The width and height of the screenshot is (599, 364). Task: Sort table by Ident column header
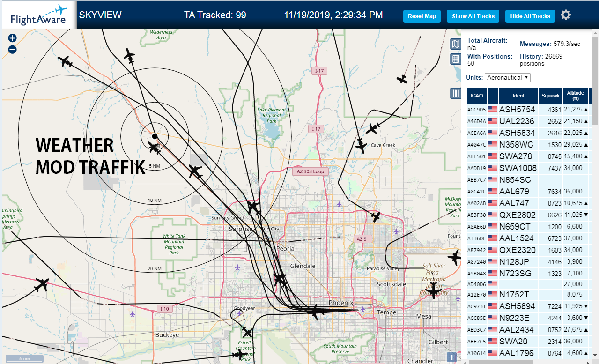pyautogui.click(x=518, y=96)
